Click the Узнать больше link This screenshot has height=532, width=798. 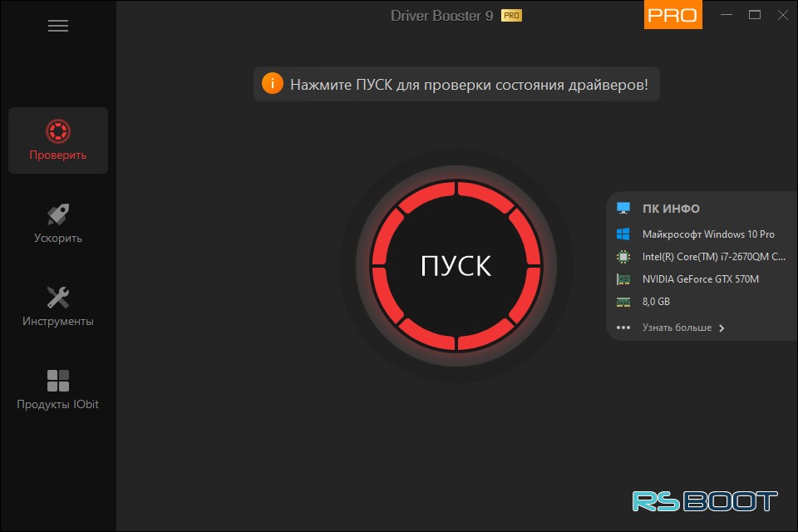click(677, 328)
